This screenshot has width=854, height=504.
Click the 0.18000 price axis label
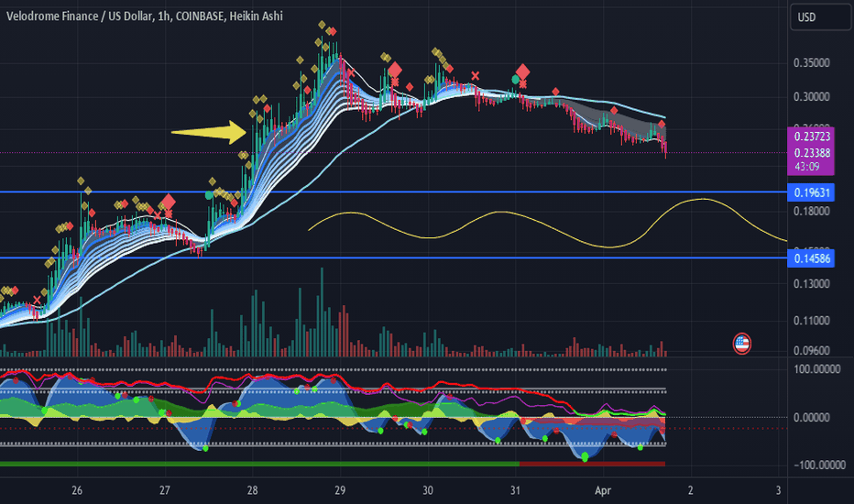pyautogui.click(x=812, y=211)
